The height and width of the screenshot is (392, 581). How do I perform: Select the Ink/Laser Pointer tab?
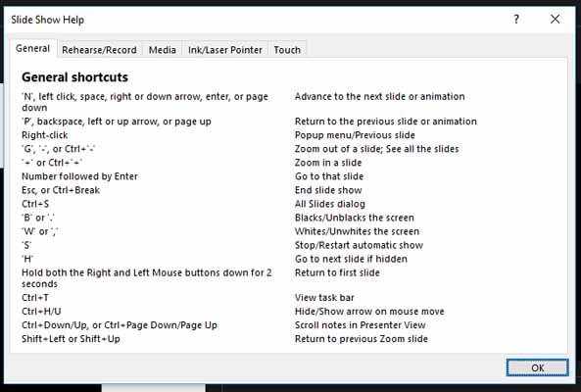pyautogui.click(x=225, y=50)
